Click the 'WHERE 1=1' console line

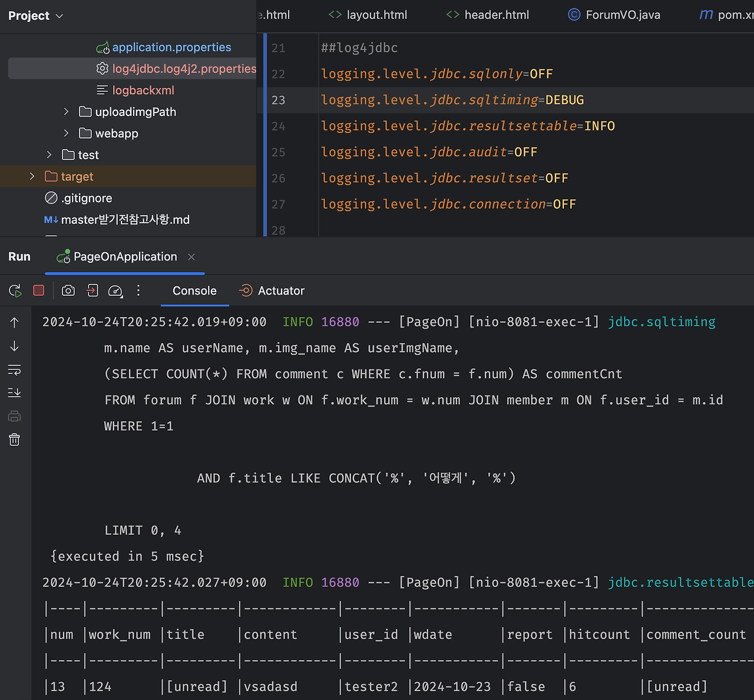tap(139, 426)
